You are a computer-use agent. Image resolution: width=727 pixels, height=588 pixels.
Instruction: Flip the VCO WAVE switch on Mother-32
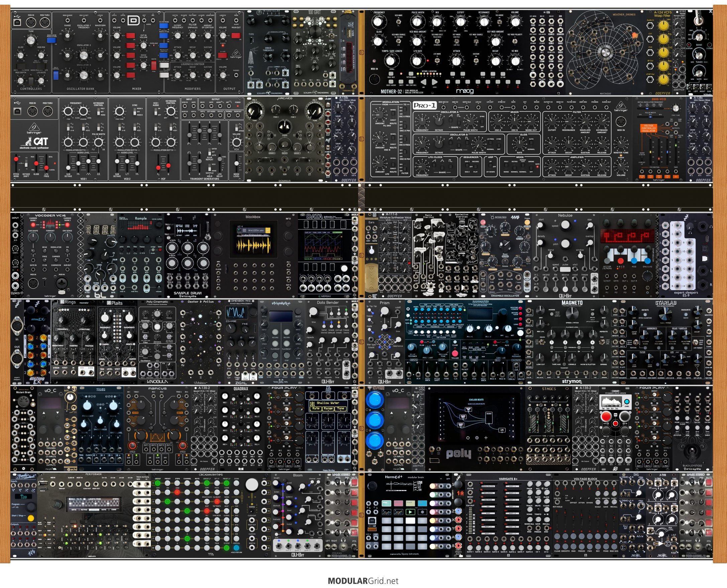399,22
